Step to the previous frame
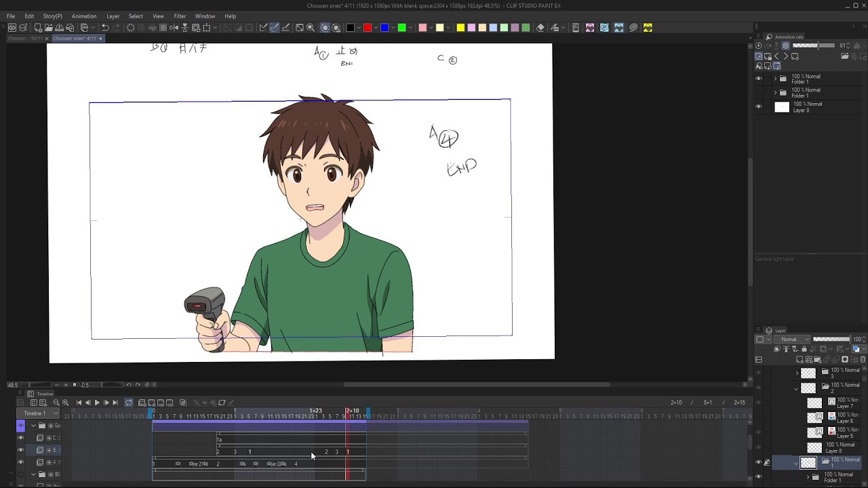This screenshot has height=488, width=868. [87, 403]
